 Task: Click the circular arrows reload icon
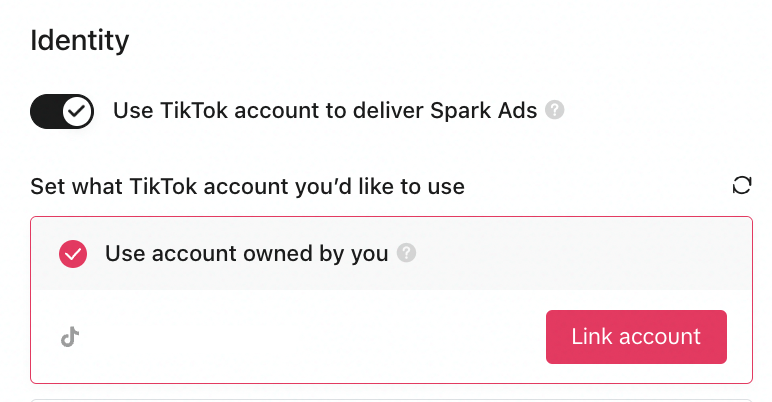tap(741, 185)
